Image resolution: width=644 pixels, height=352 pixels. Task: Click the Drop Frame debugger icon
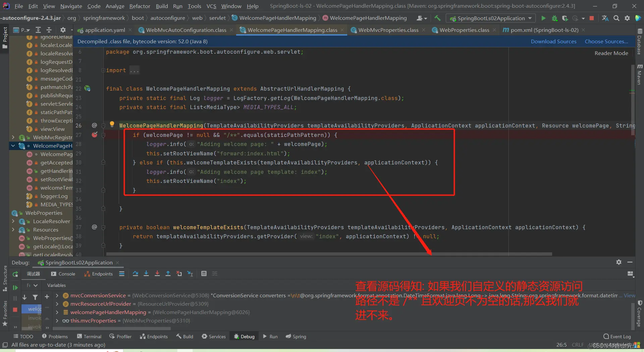pos(179,274)
